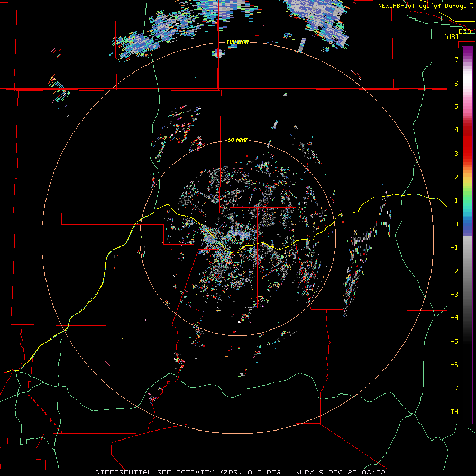
Task: Select the 5 value on color scale
Action: click(456, 106)
